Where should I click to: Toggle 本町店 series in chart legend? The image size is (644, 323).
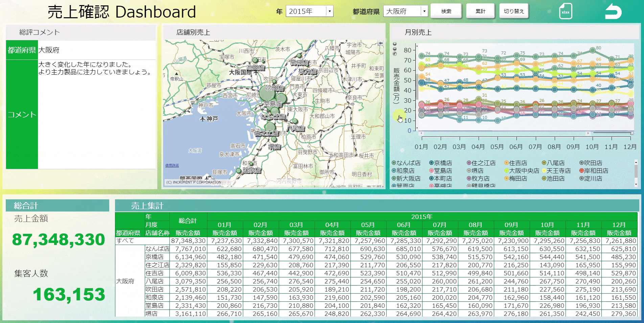coord(440,178)
